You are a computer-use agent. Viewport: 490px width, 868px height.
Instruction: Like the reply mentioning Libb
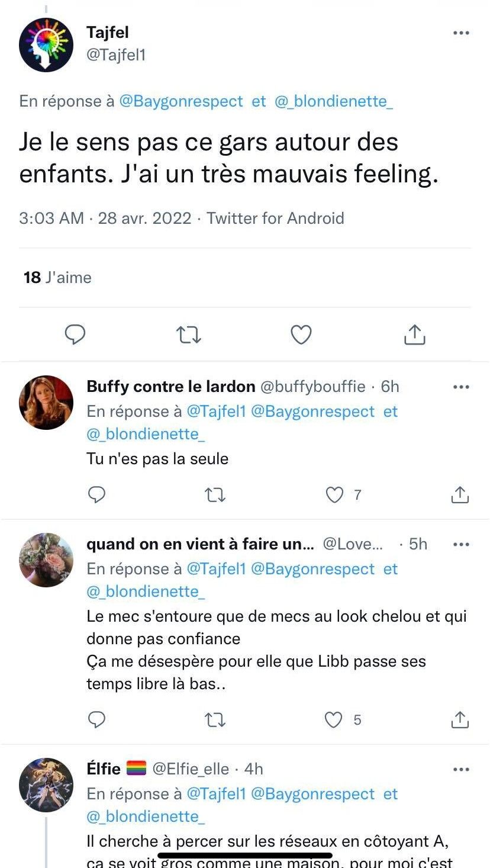334,719
